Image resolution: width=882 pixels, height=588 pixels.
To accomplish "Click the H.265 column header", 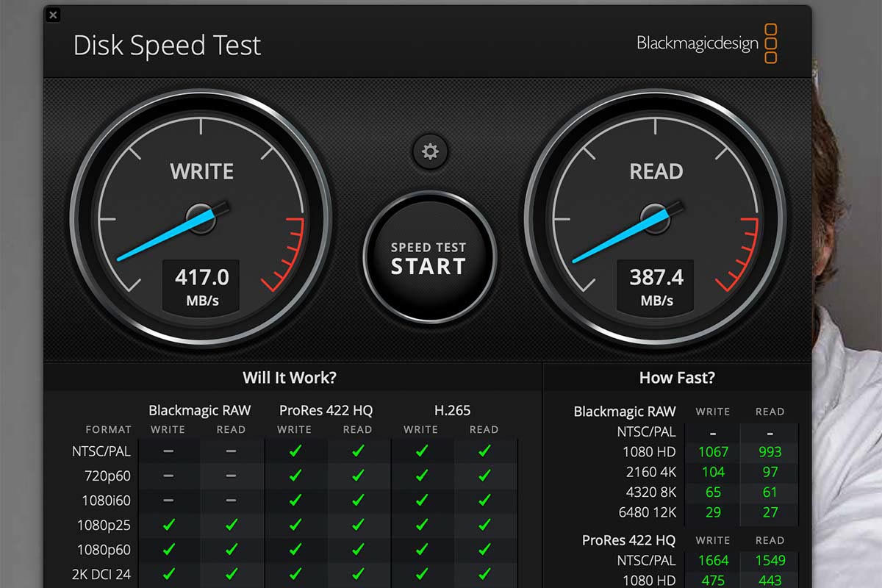I will [453, 410].
